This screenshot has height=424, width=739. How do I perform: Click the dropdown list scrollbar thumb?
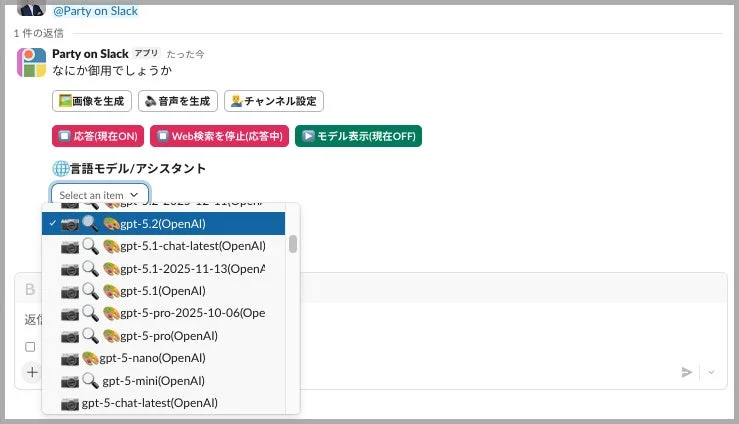[x=293, y=244]
